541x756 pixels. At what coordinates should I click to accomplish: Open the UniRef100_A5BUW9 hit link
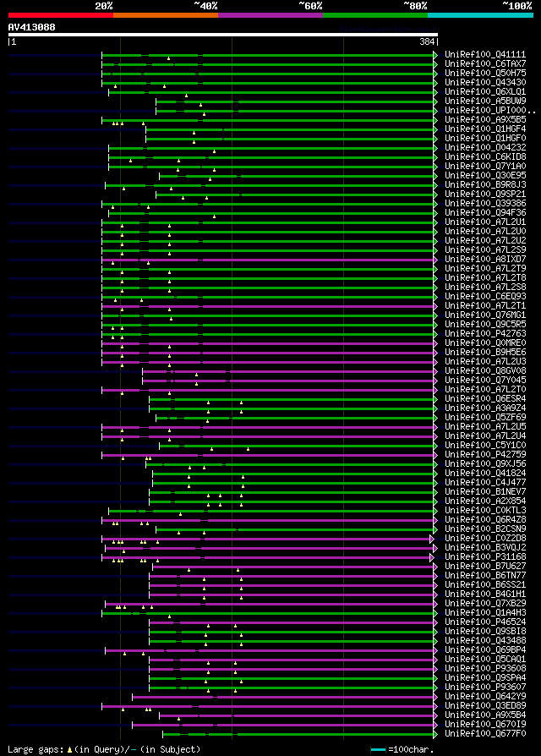[485, 101]
